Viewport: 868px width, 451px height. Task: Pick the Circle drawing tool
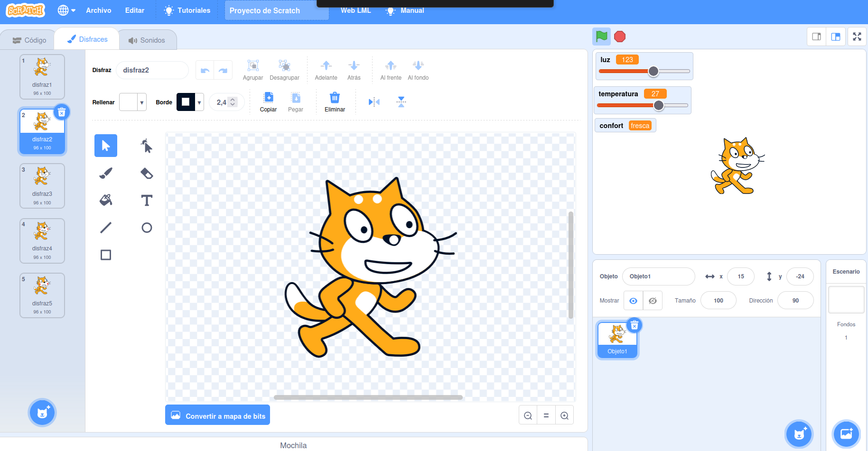coord(147,228)
